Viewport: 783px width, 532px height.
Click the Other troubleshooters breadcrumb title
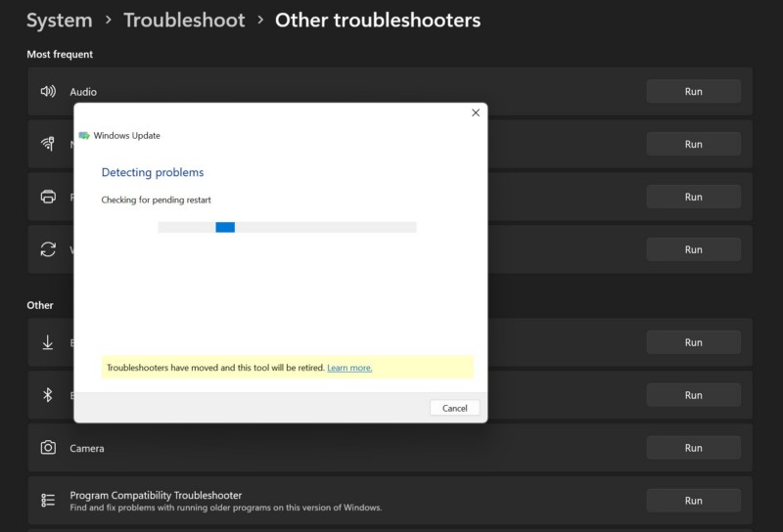click(x=378, y=21)
